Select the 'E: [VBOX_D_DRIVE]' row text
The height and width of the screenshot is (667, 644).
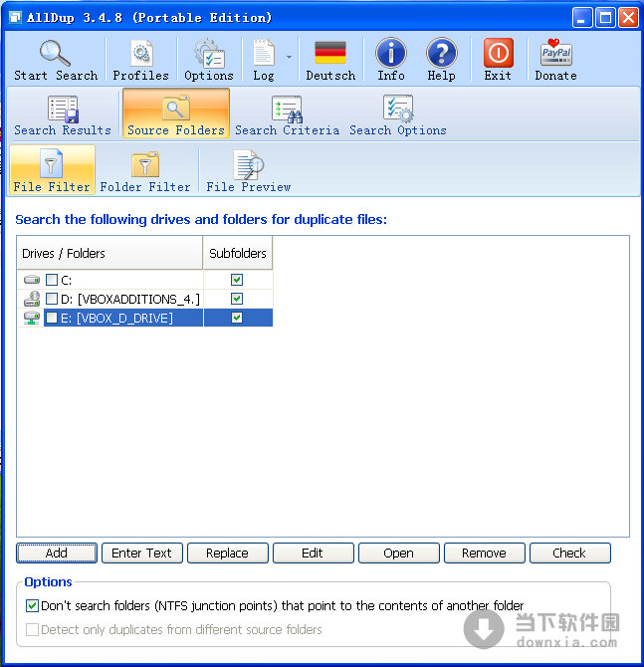pyautogui.click(x=117, y=319)
